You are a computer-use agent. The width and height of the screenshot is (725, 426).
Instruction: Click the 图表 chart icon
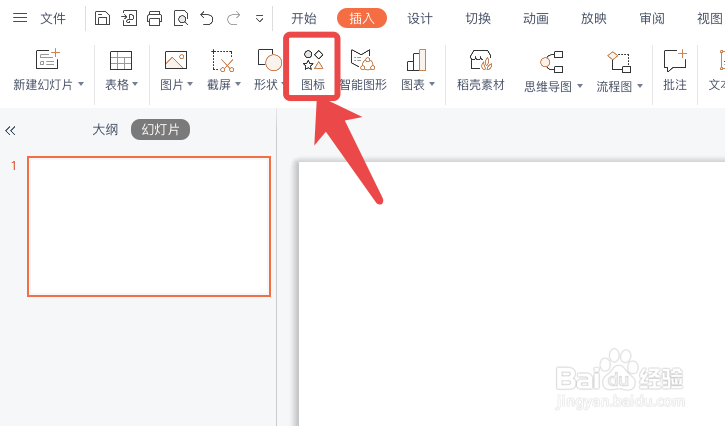click(x=417, y=60)
